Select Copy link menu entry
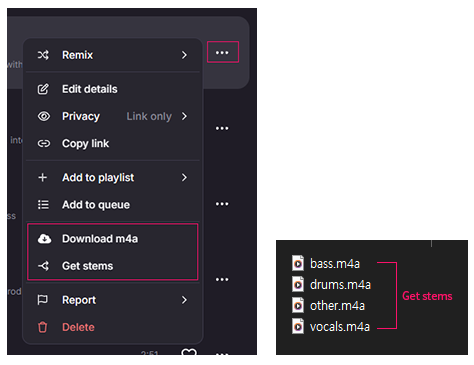This screenshot has width=474, height=365. click(x=113, y=144)
